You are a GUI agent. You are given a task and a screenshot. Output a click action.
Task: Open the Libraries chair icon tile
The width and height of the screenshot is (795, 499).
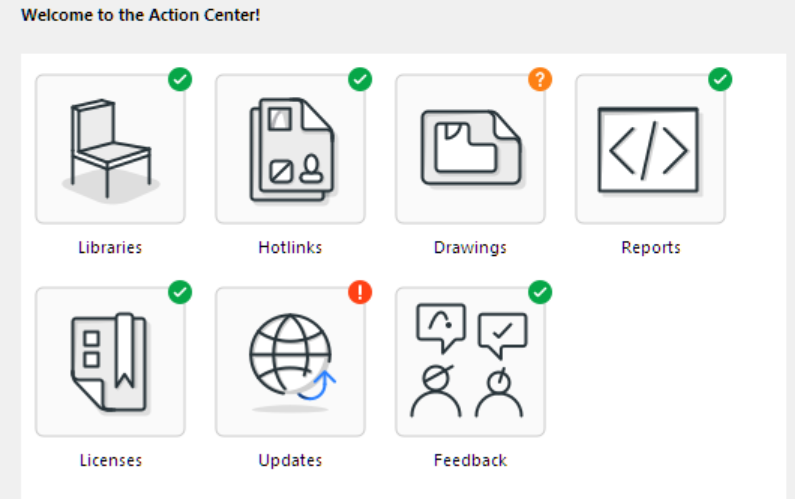(x=110, y=149)
